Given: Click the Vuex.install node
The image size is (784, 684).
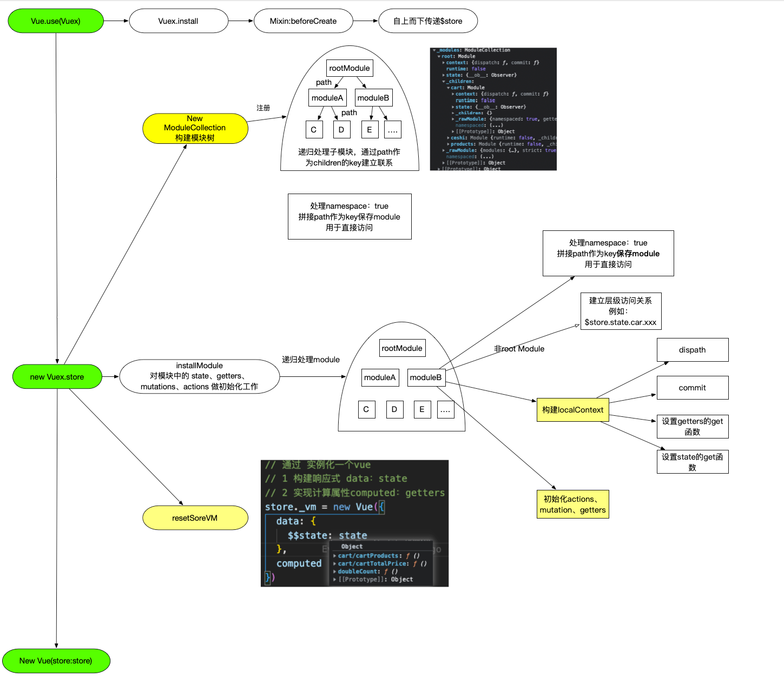Looking at the screenshot, I should click(179, 21).
